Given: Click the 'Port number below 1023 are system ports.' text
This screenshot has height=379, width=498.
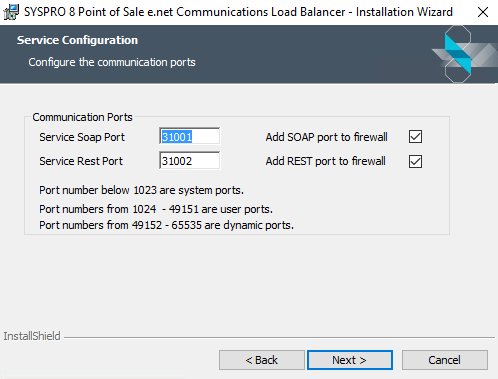Looking at the screenshot, I should [141, 190].
